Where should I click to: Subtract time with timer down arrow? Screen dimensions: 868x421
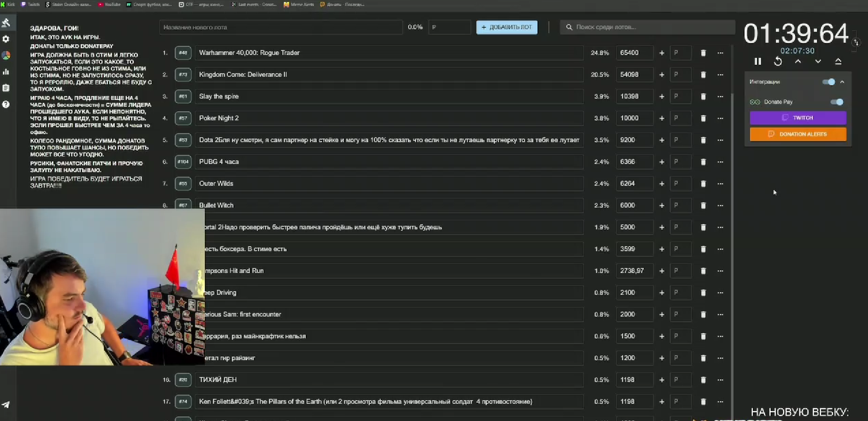pos(818,61)
